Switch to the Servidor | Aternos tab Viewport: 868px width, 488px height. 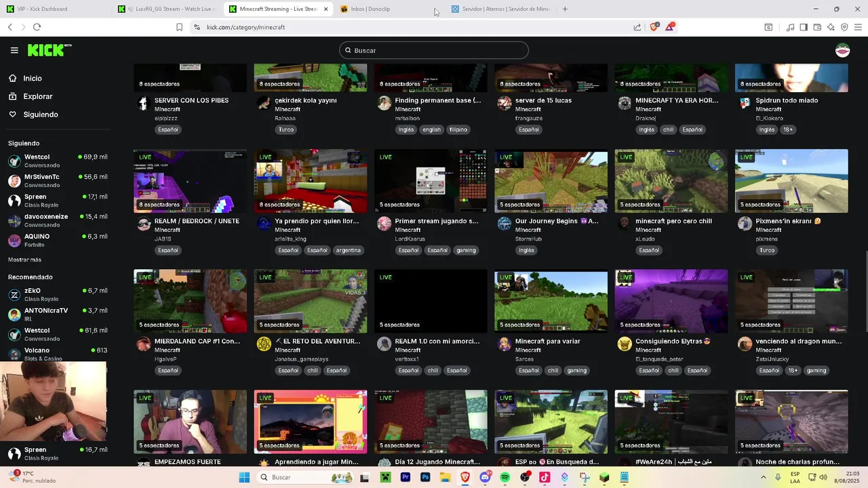(x=502, y=9)
